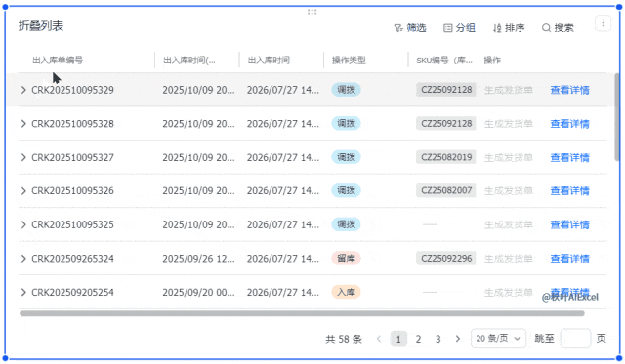Click the drag handle dots at top
Image resolution: width=625 pixels, height=364 pixels.
pyautogui.click(x=312, y=12)
